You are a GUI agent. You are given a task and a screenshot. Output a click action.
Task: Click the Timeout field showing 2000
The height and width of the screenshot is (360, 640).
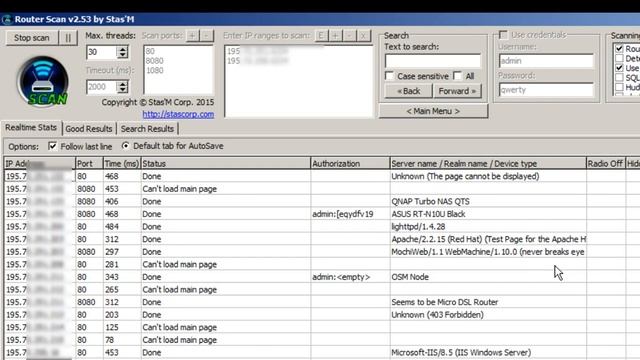(102, 87)
